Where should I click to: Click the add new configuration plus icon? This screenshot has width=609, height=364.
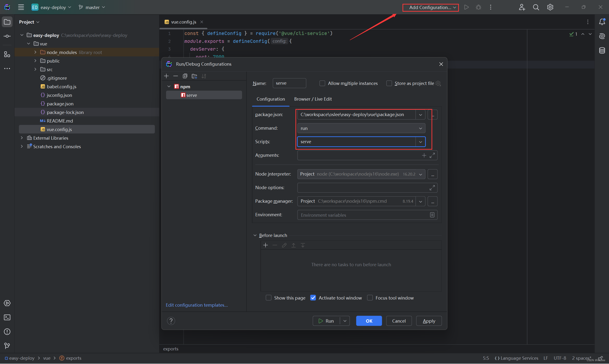point(166,76)
